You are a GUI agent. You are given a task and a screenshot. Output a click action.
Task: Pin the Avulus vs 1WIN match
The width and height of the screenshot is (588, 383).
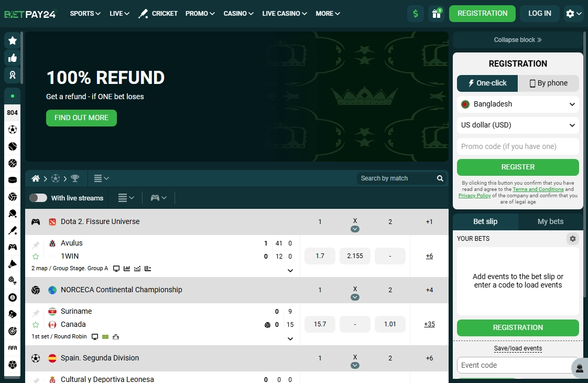pos(36,245)
